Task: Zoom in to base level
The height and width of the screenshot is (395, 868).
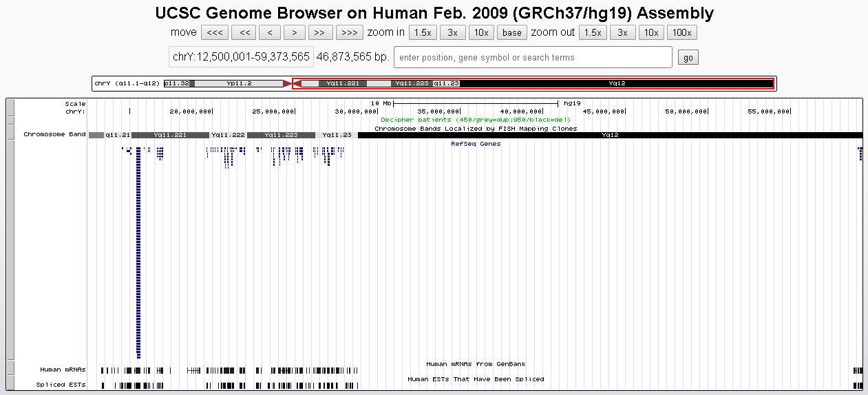Action: pos(512,32)
